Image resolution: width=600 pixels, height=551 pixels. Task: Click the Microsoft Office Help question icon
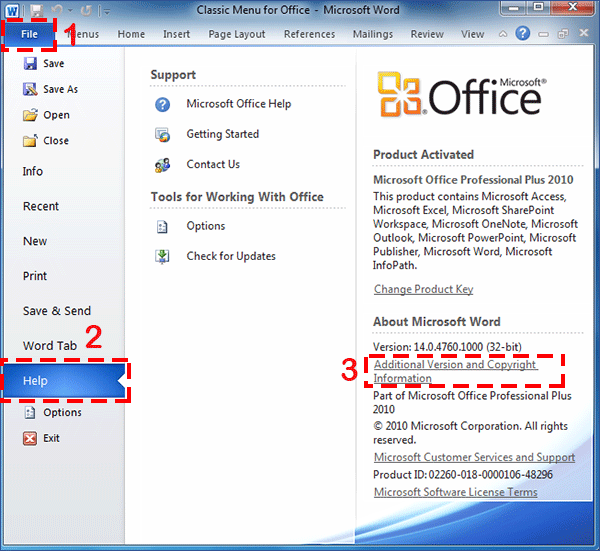coord(163,104)
